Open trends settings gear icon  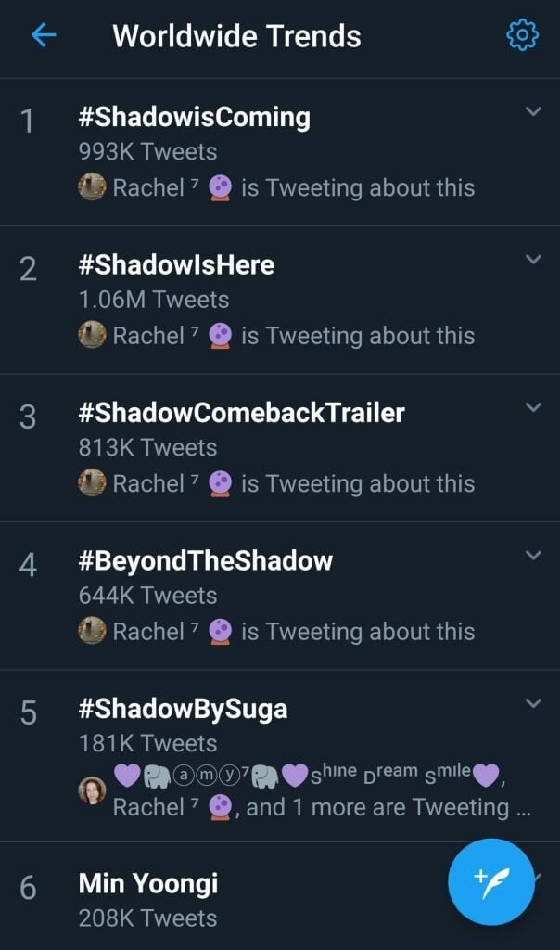pos(522,36)
